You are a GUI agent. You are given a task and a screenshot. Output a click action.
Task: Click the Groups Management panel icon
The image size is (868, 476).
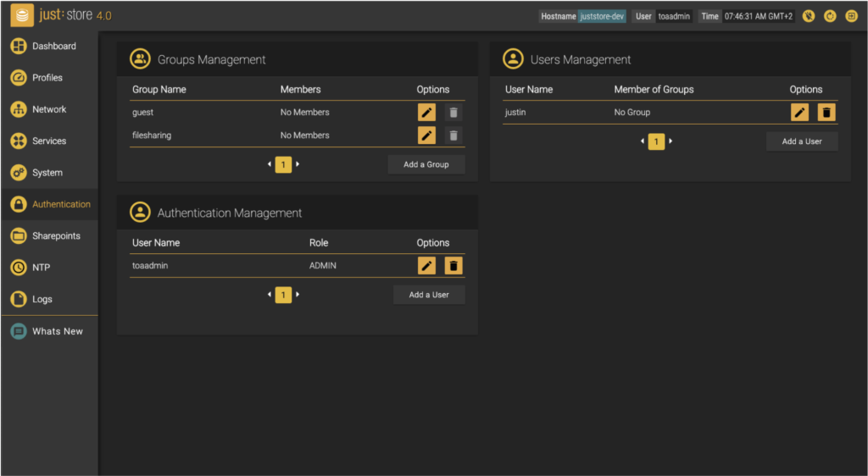140,59
